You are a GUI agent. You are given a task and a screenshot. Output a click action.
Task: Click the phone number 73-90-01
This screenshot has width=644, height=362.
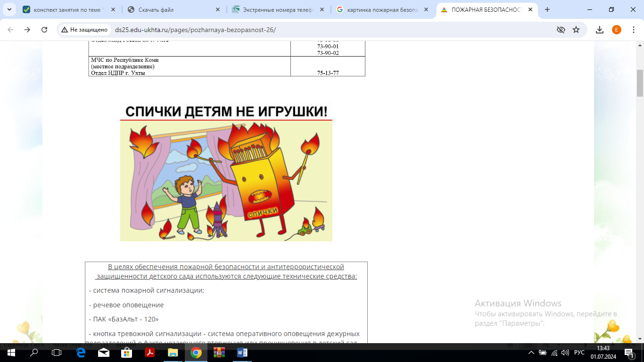pyautogui.click(x=328, y=47)
